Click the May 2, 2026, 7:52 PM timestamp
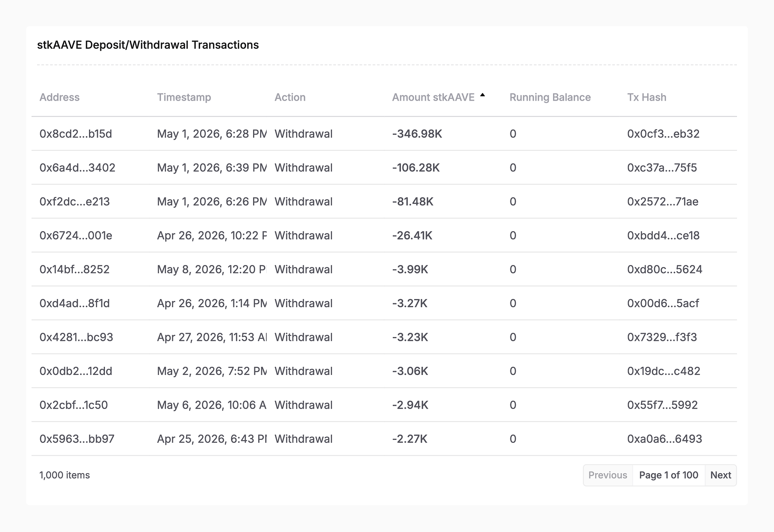Screen dimensions: 774x532 click(x=212, y=371)
